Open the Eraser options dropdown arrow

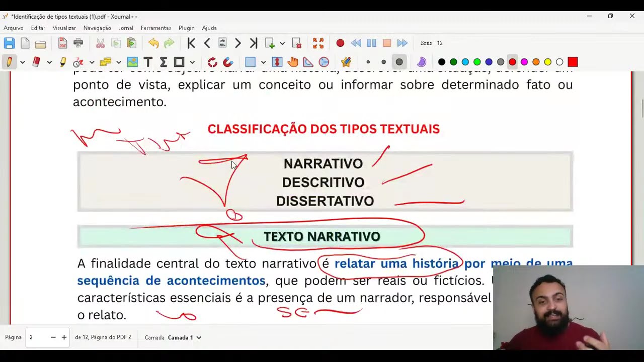(49, 62)
